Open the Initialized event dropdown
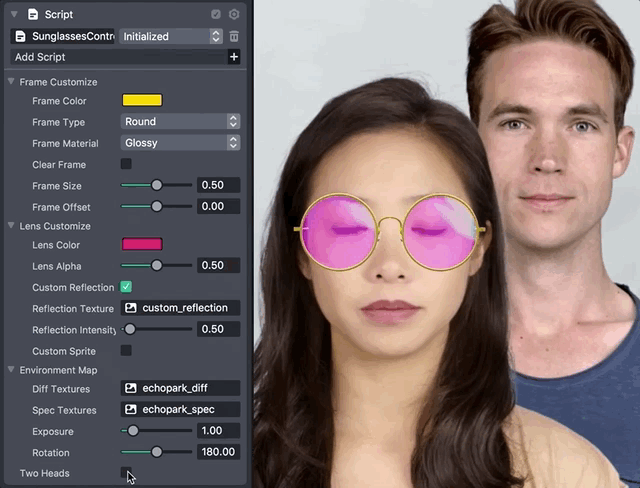640x488 pixels. point(171,36)
